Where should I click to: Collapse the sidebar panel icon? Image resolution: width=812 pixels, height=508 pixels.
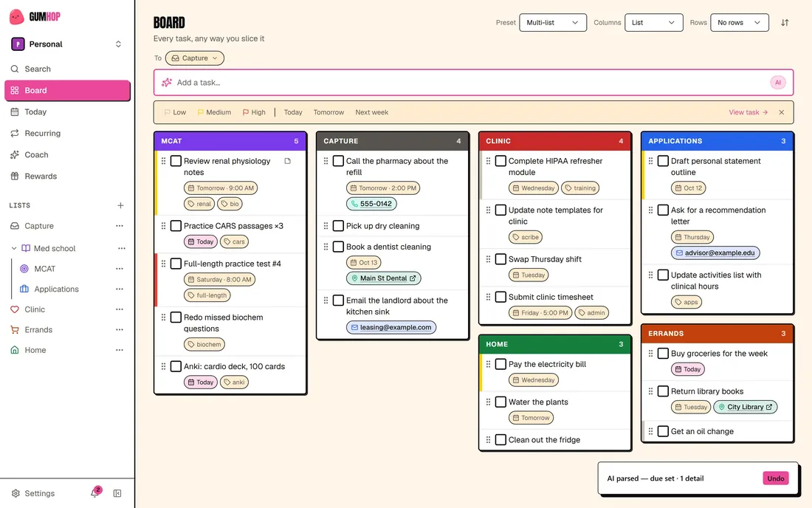click(117, 493)
